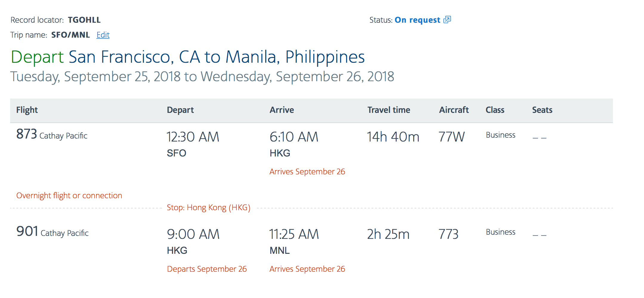Select the record locator code TGOHLL
The image size is (644, 298).
(84, 20)
